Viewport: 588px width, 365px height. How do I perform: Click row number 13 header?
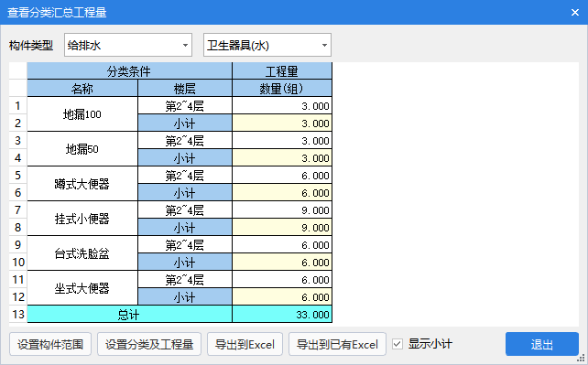[18, 314]
